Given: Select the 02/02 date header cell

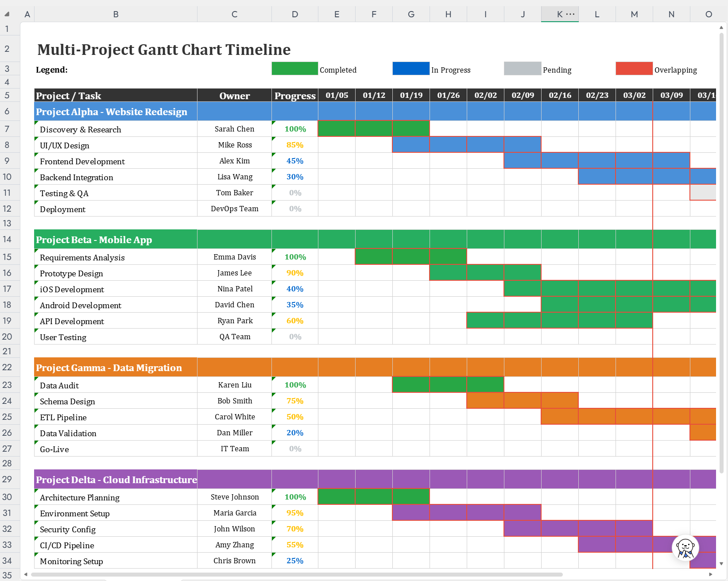Looking at the screenshot, I should coord(485,95).
